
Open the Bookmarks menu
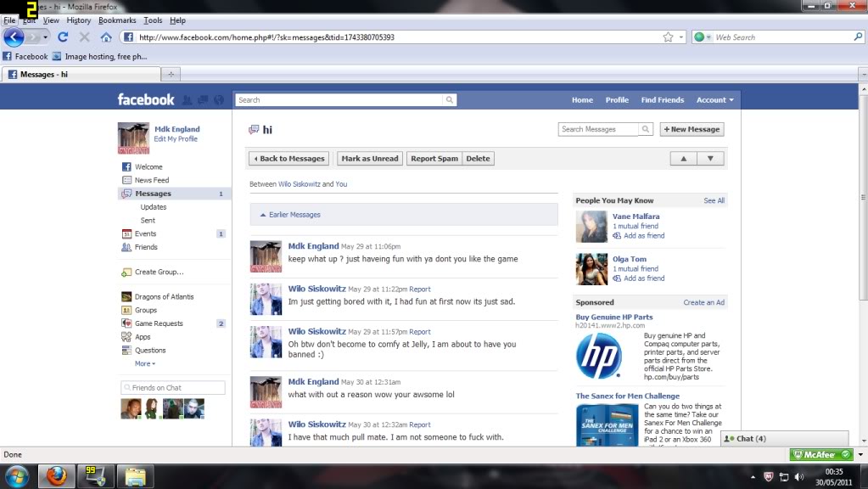tap(116, 20)
